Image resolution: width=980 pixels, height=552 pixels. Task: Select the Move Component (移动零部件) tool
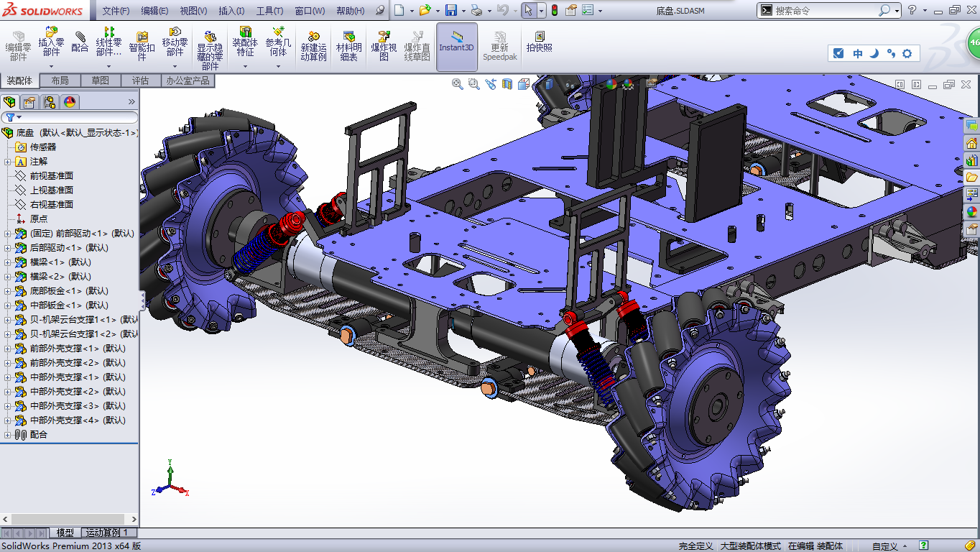click(x=175, y=42)
